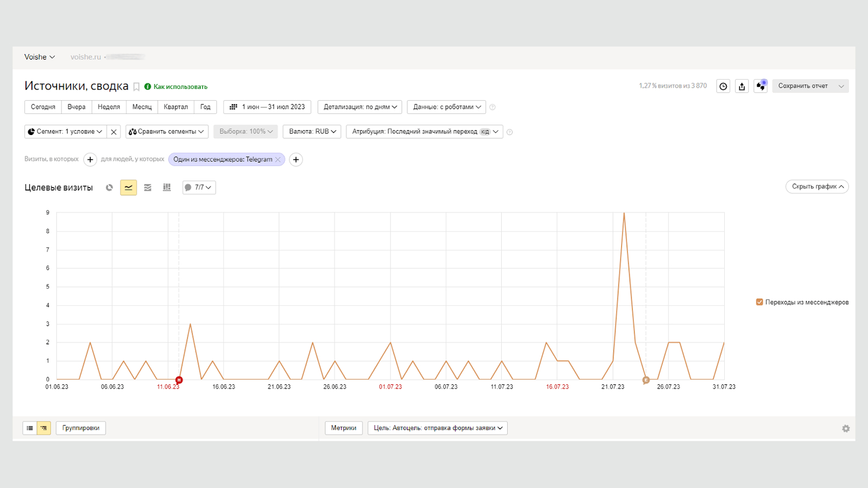
Task: Uncheck Переходы из мессенджеров legend checkbox
Action: point(759,302)
